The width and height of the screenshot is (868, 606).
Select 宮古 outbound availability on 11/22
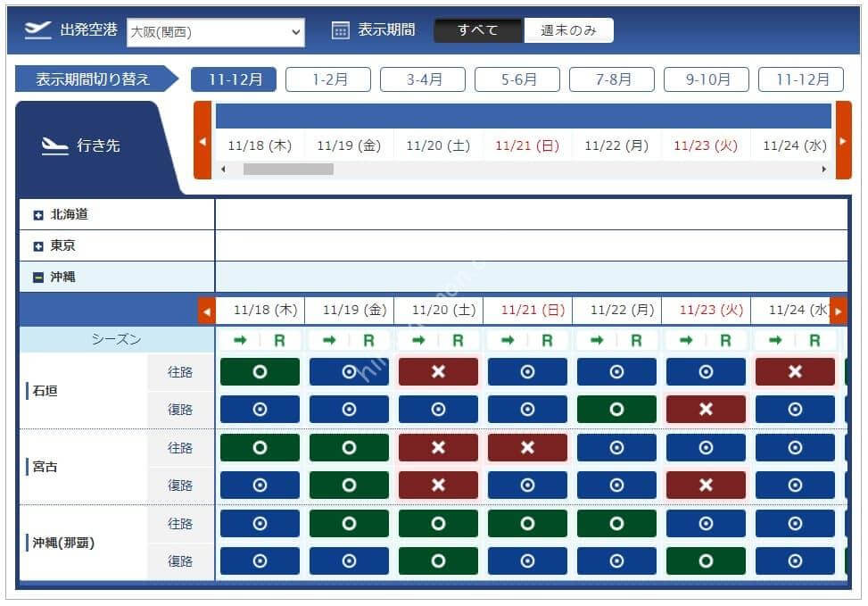click(x=616, y=447)
